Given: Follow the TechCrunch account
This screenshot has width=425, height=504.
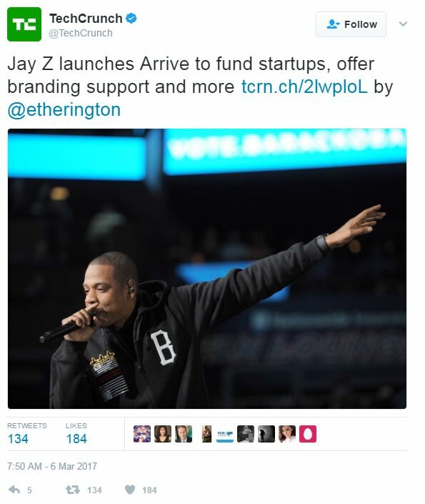Looking at the screenshot, I should pos(351,24).
